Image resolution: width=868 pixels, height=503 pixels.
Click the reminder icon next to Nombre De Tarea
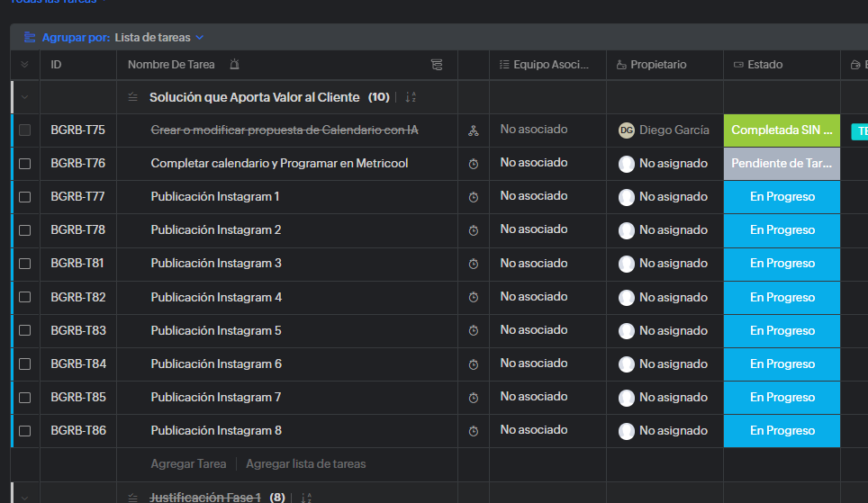(x=234, y=65)
